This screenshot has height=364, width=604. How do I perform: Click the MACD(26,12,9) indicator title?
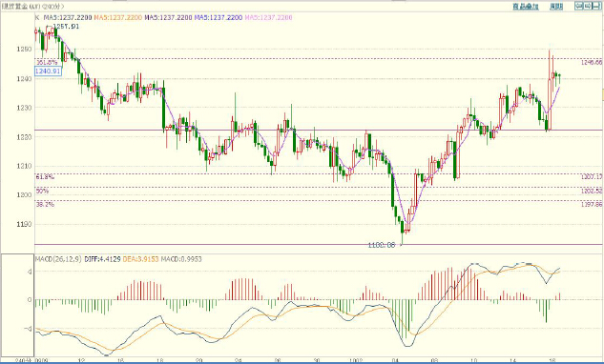tap(58, 259)
